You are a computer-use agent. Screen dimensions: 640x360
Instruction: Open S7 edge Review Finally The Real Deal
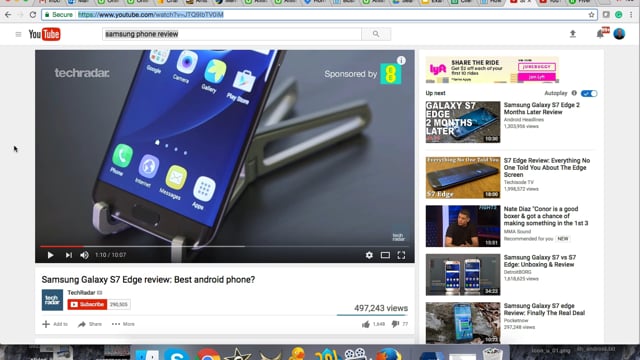[x=544, y=309]
